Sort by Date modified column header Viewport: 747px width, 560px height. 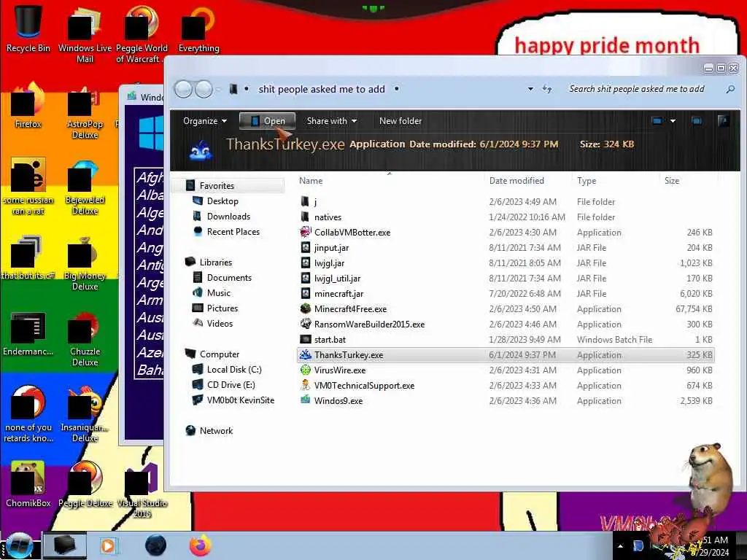[x=516, y=181]
